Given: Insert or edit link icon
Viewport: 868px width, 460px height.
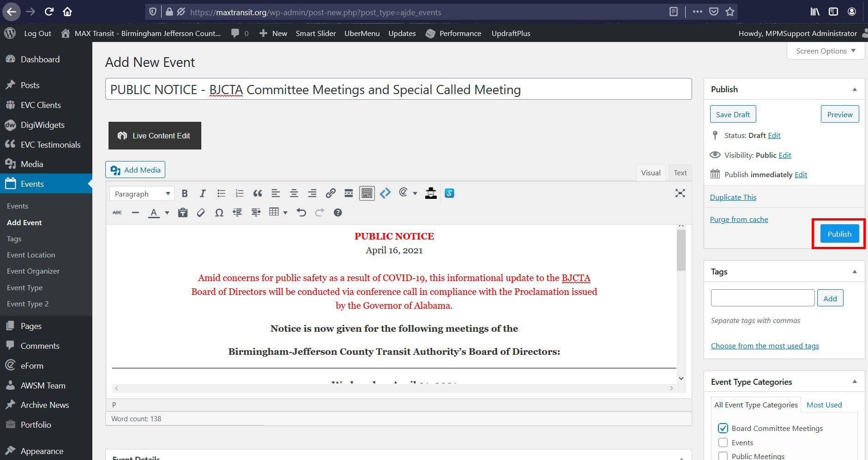Looking at the screenshot, I should 331,193.
